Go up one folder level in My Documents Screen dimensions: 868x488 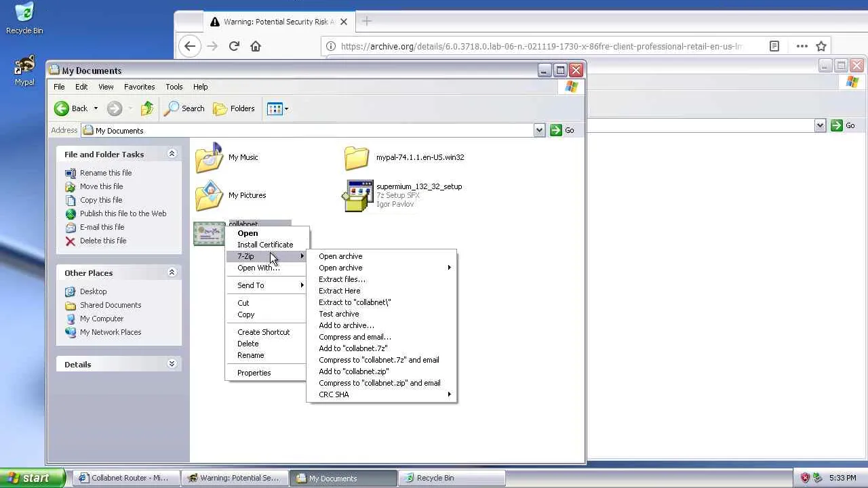(x=147, y=108)
